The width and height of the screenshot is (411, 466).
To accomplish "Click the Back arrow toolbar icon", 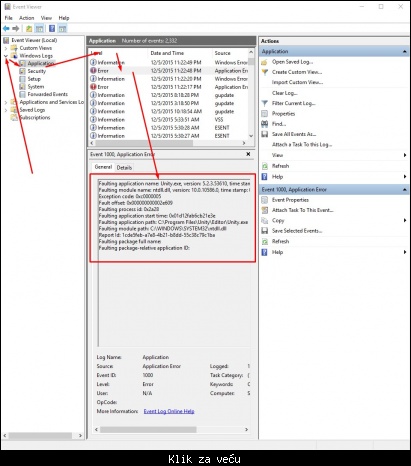I will pos(6,29).
